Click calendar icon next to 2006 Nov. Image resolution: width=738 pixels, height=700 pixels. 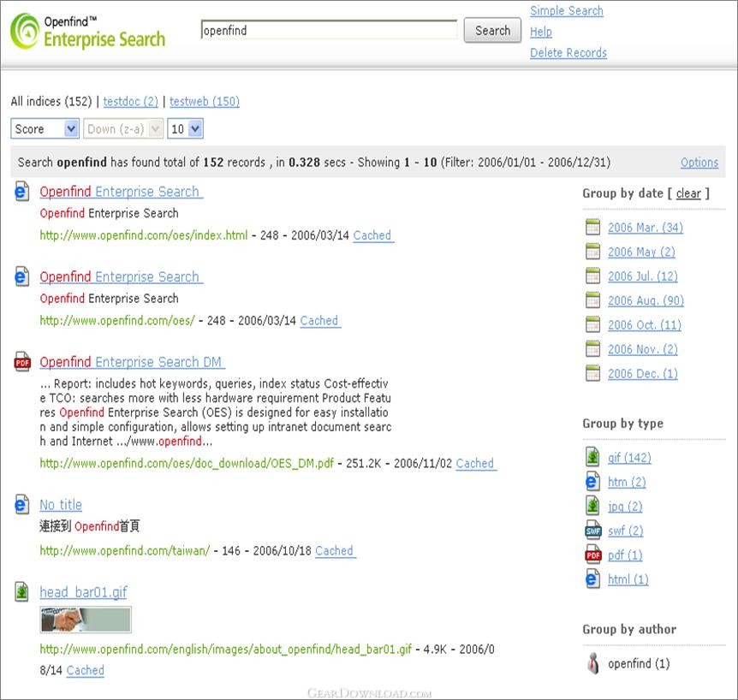coord(592,348)
